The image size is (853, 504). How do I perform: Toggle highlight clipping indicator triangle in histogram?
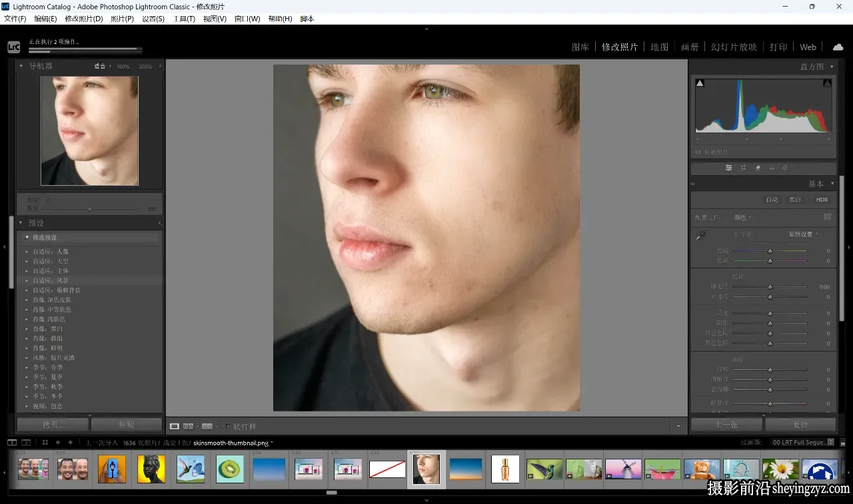point(827,83)
